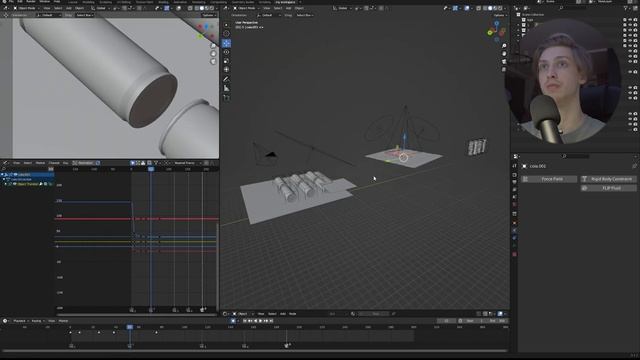Select the Move tool in the 3D viewport toolbar
The image size is (640, 360).
pyautogui.click(x=227, y=43)
